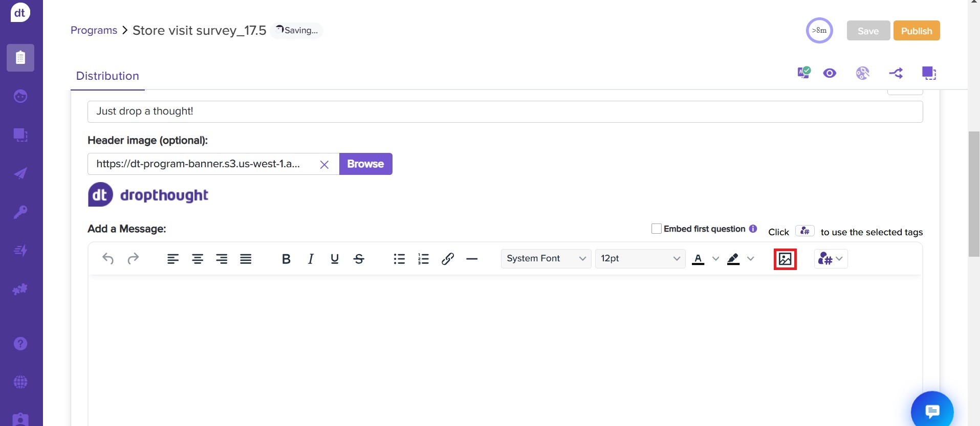This screenshot has height=426, width=980.
Task: Click the Browse button for header image
Action: tap(365, 164)
